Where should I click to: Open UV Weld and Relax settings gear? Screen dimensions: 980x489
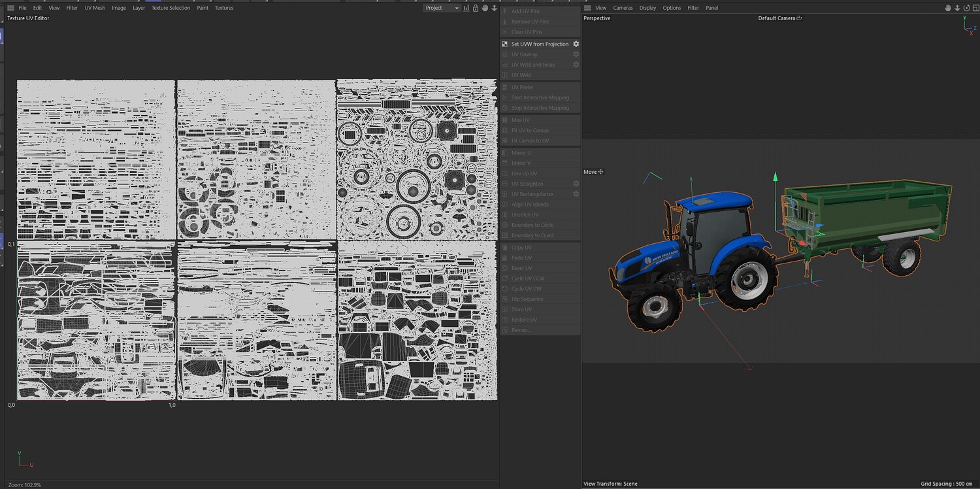[x=576, y=65]
